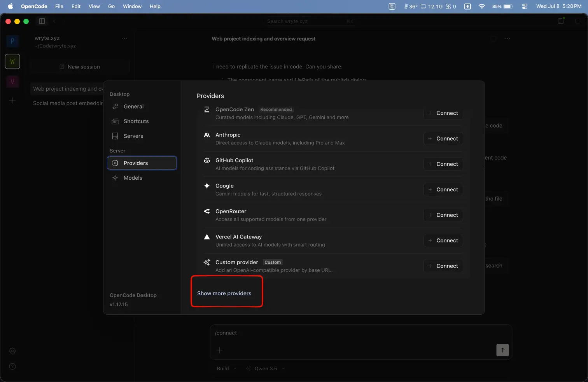The width and height of the screenshot is (588, 382).
Task: Click the Recommended badge
Action: (276, 110)
